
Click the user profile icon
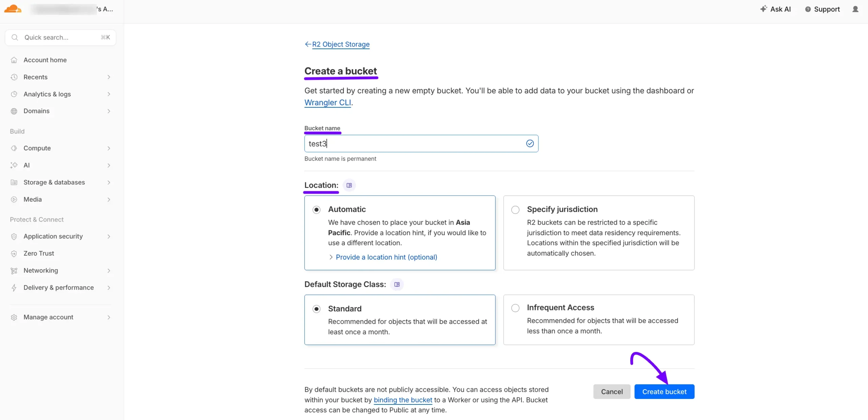pos(855,9)
